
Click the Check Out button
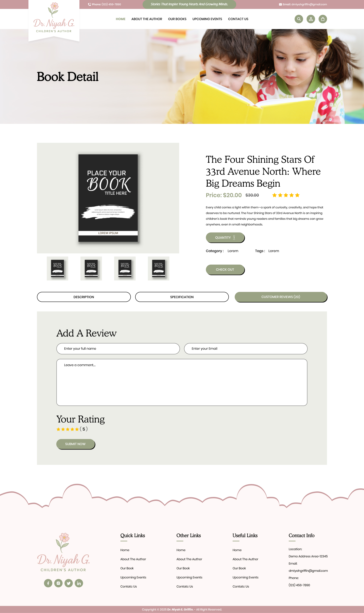[225, 270]
